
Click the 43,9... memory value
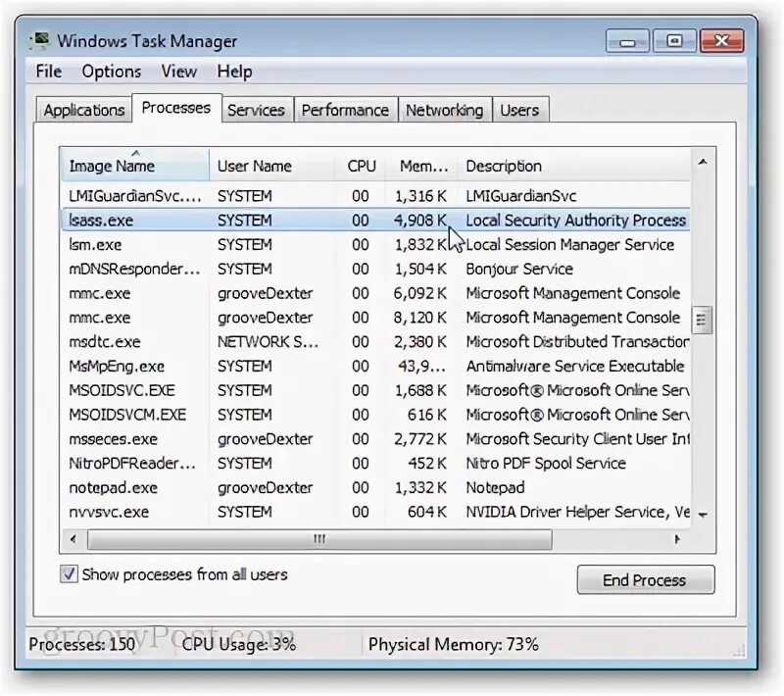click(422, 366)
